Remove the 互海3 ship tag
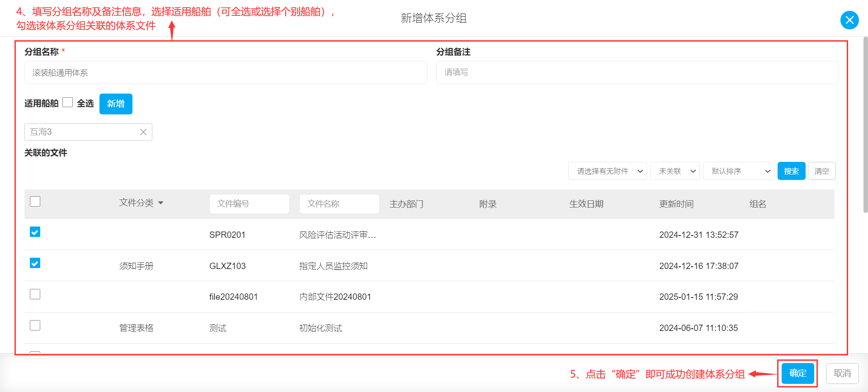The image size is (868, 392). 143,132
